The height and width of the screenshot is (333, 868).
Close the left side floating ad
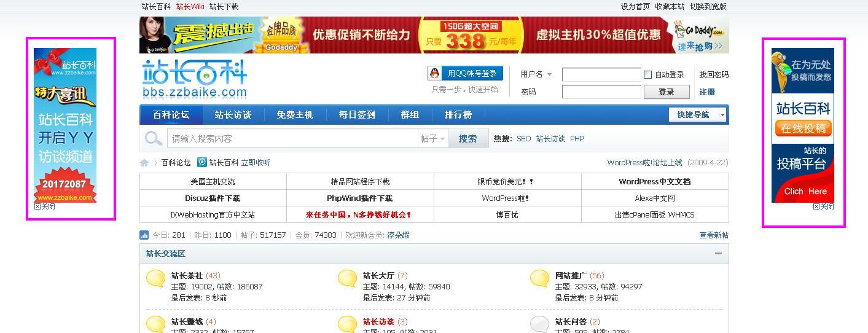[x=44, y=206]
